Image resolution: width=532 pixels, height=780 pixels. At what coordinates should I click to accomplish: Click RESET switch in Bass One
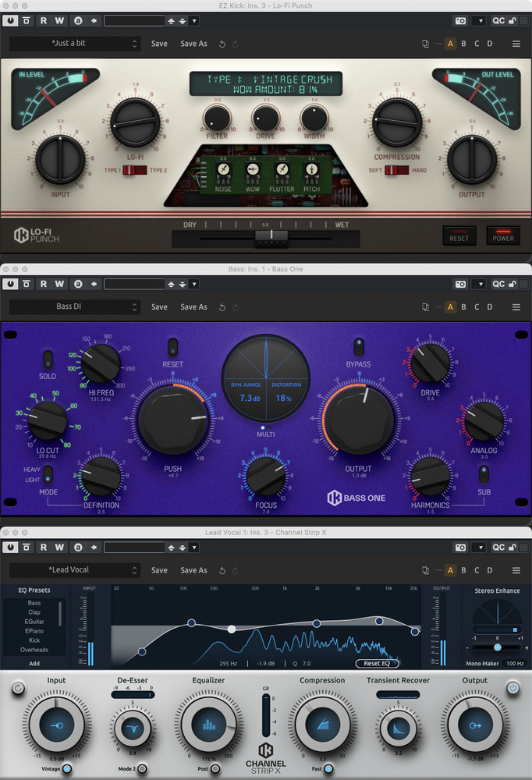point(172,347)
